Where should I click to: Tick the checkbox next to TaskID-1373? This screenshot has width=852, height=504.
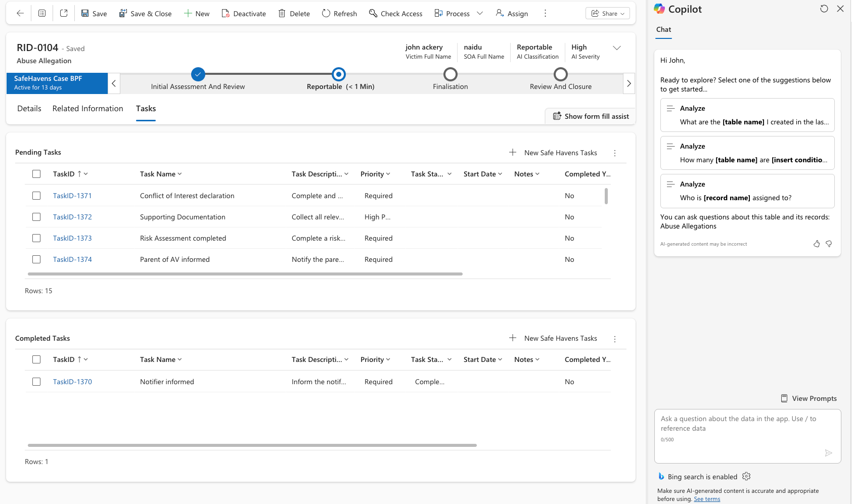pos(36,238)
